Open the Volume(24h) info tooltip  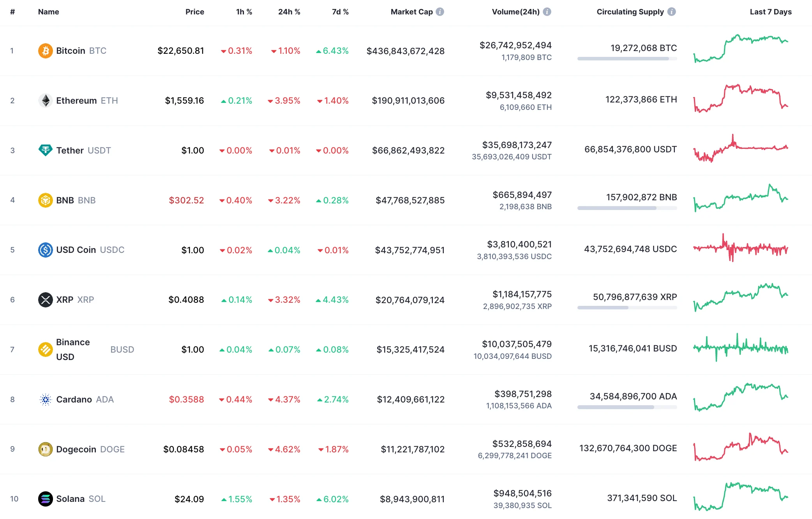click(547, 12)
